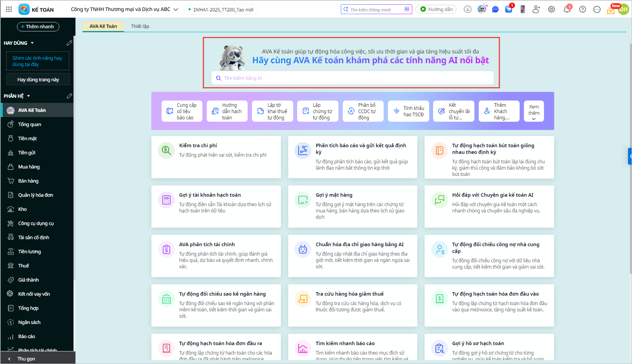The height and width of the screenshot is (364, 632).
Task: Click Thêm Khách hàng chip
Action: point(499,111)
